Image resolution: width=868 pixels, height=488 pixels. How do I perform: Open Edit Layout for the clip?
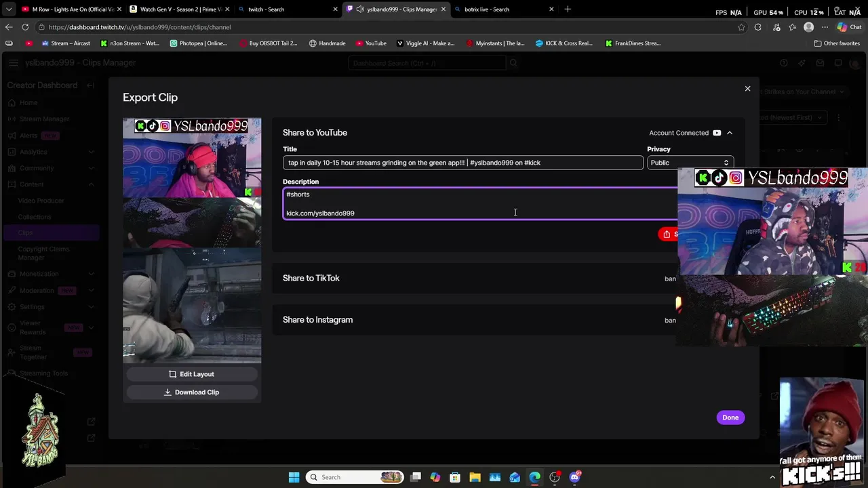click(x=192, y=374)
